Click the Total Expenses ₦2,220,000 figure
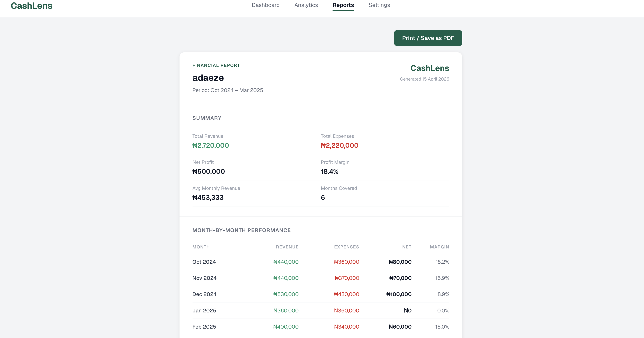This screenshot has height=338, width=644. click(x=339, y=145)
